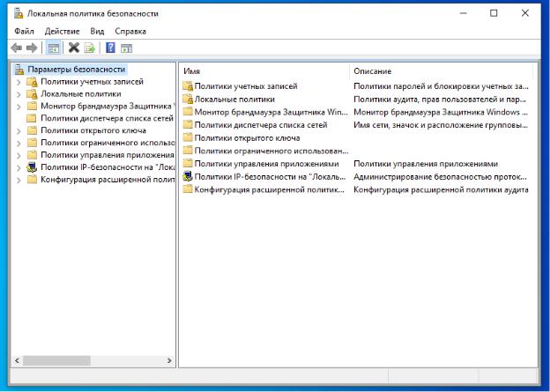Image resolution: width=550 pixels, height=392 pixels.
Task: Click the Параметры безопасности root node icon
Action: [x=19, y=70]
